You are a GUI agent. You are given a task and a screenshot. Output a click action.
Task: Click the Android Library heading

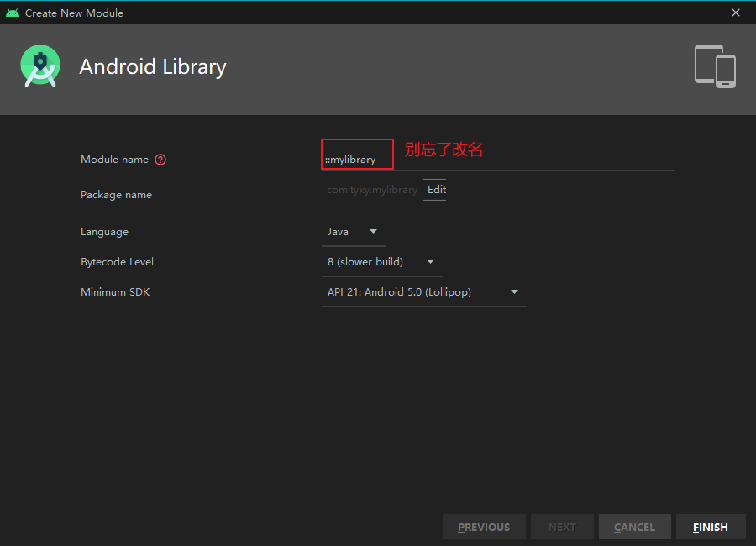coord(153,66)
